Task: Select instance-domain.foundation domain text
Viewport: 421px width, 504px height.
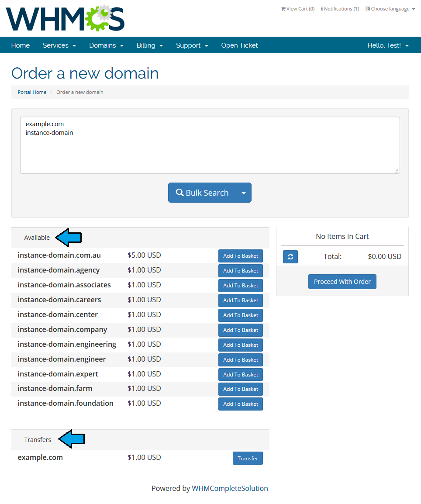Action: (66, 403)
